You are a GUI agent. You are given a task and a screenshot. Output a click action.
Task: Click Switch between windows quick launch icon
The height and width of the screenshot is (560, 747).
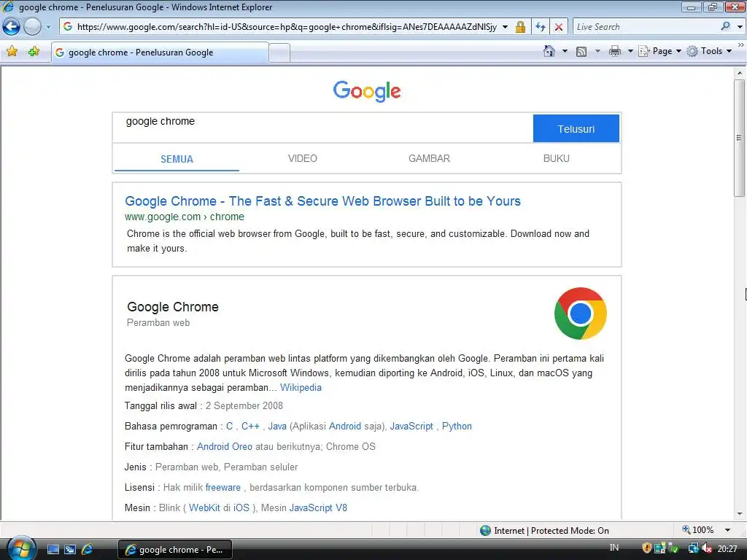click(x=70, y=550)
